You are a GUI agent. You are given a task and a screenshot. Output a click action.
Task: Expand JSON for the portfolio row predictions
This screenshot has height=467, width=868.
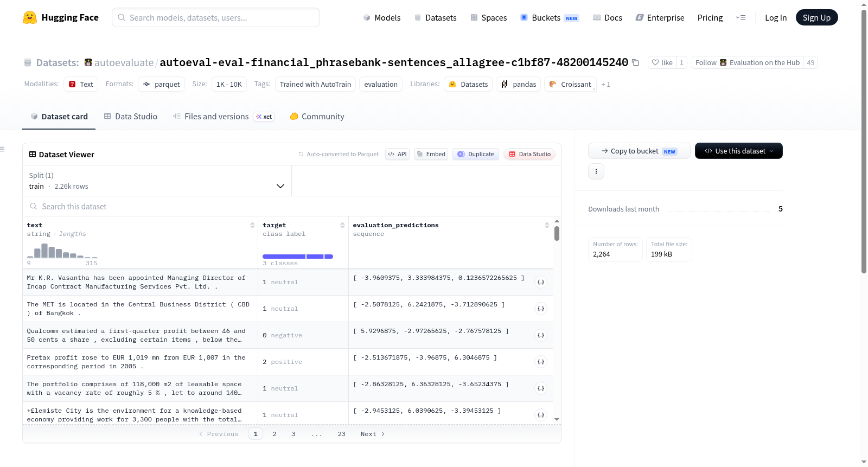coord(541,388)
